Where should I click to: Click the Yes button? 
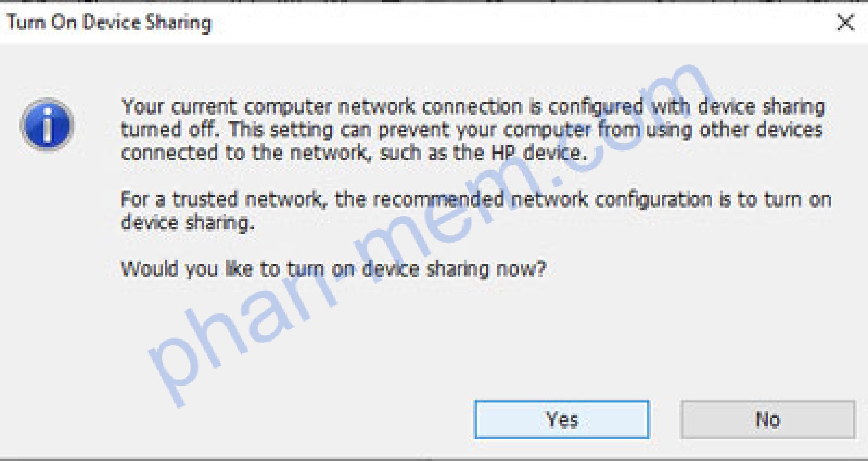562,419
